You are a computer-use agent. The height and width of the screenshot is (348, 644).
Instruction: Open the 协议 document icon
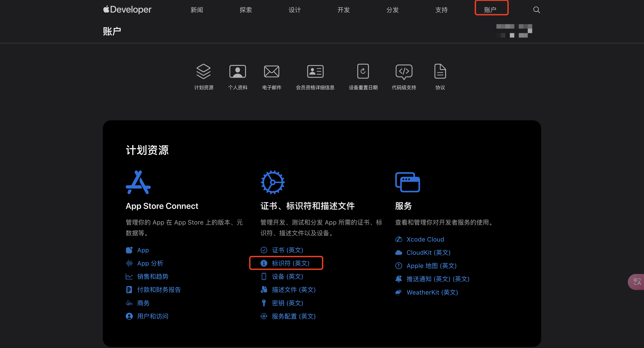click(x=440, y=72)
